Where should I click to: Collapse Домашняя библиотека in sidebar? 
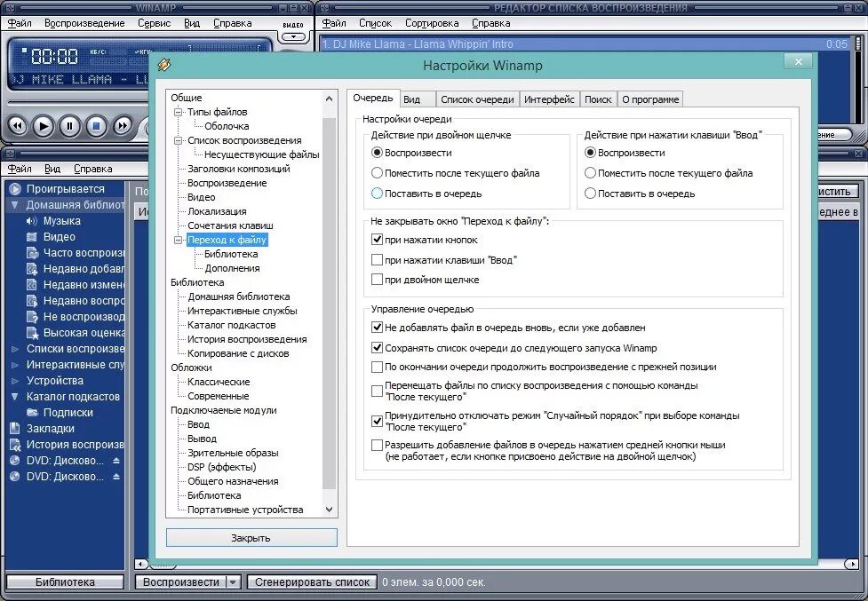click(15, 205)
